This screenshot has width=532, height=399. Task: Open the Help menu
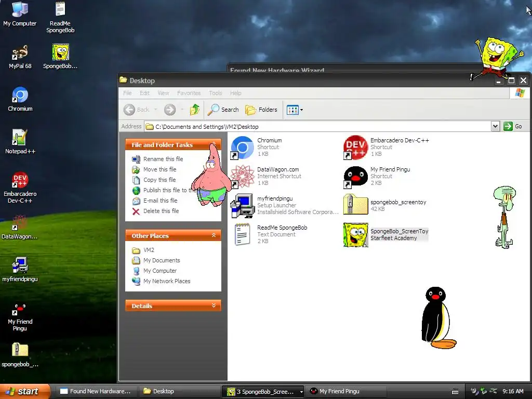(235, 93)
